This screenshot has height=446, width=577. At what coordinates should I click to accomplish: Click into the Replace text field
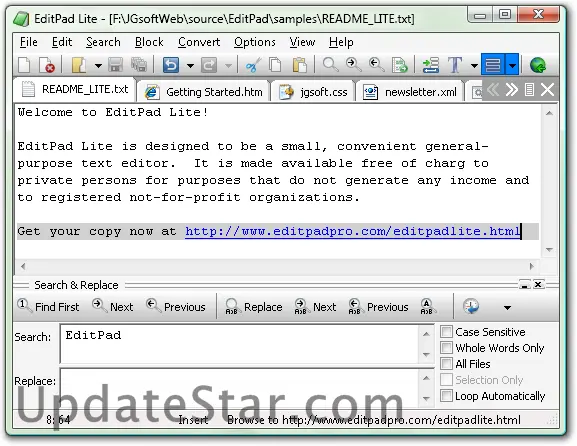pos(239,387)
